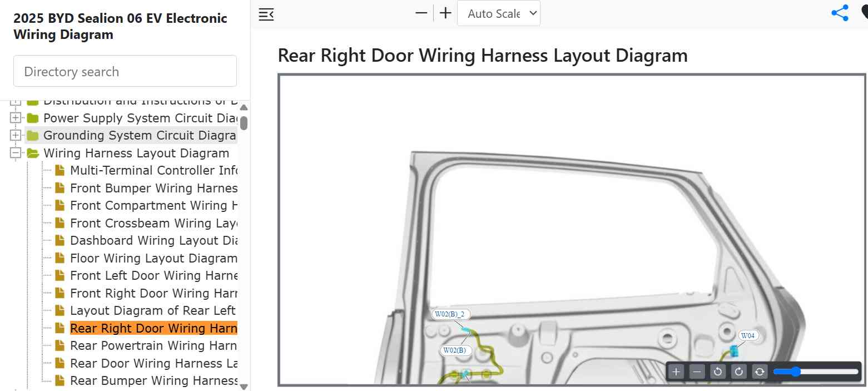Click document icon beside Floor Wiring Layout
The image size is (868, 391).
point(60,258)
